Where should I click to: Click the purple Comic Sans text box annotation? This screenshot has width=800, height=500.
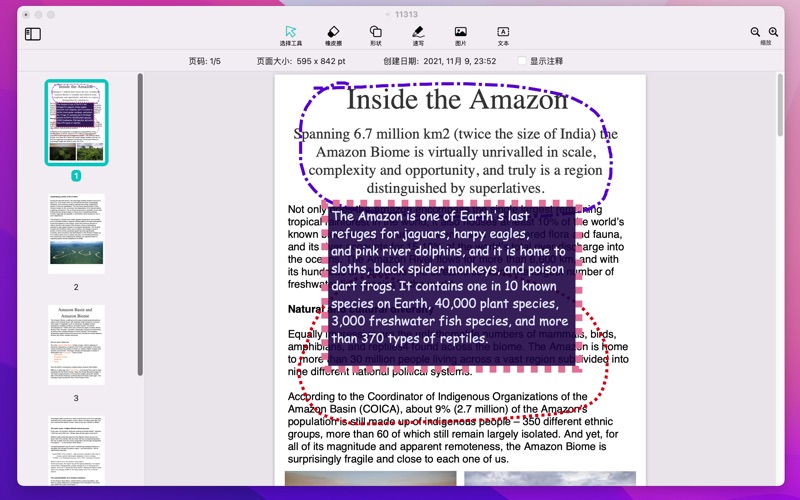click(452, 286)
